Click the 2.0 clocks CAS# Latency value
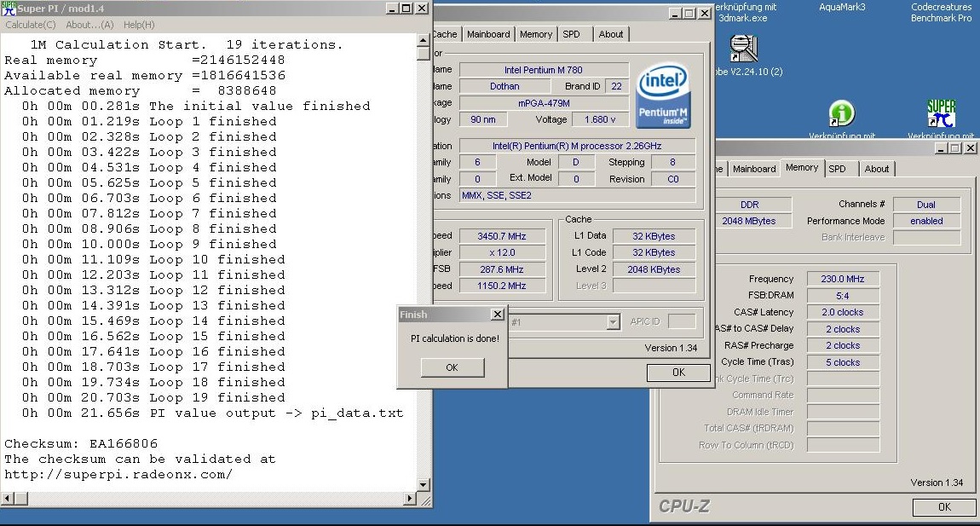The width and height of the screenshot is (980, 526). pos(843,312)
